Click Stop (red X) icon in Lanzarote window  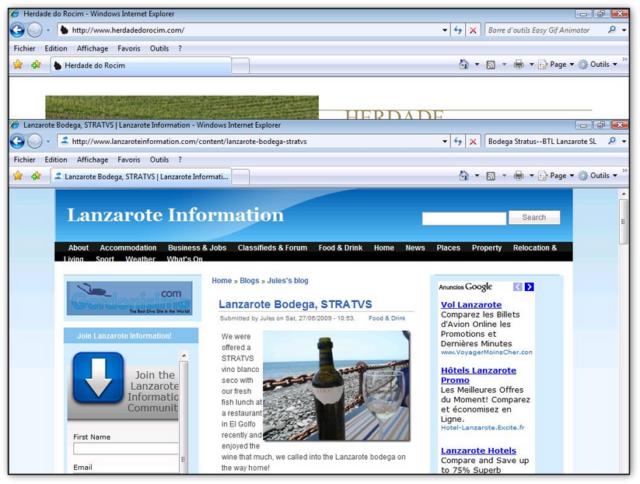point(473,142)
